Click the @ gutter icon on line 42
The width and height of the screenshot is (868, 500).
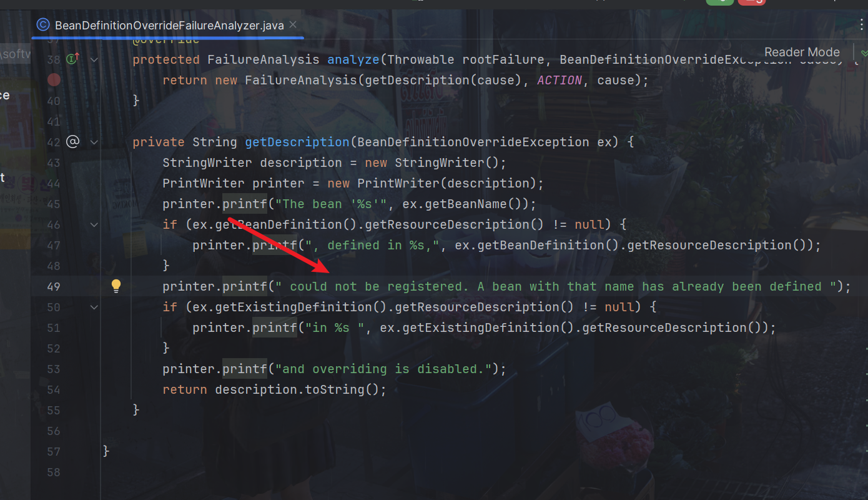coord(72,142)
